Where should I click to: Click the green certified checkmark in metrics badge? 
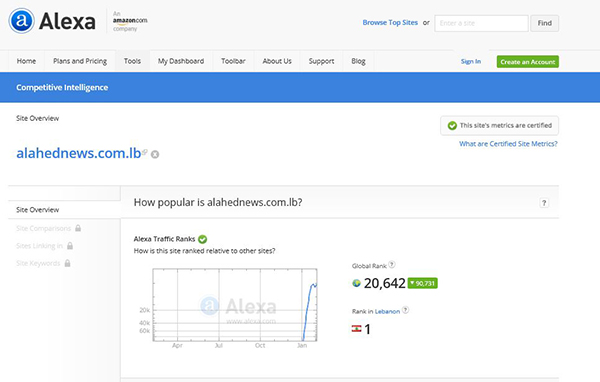coord(452,126)
